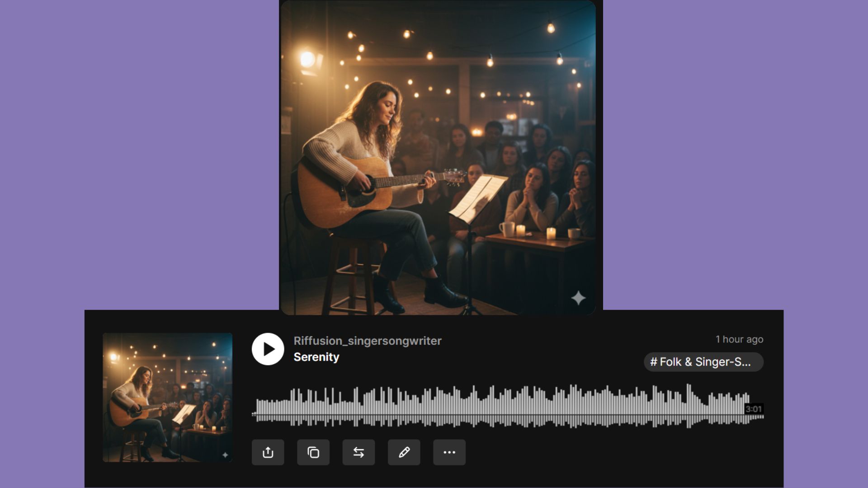Click sparkle icon on small thumbnail
Screen dimensions: 868x488
coord(225,455)
